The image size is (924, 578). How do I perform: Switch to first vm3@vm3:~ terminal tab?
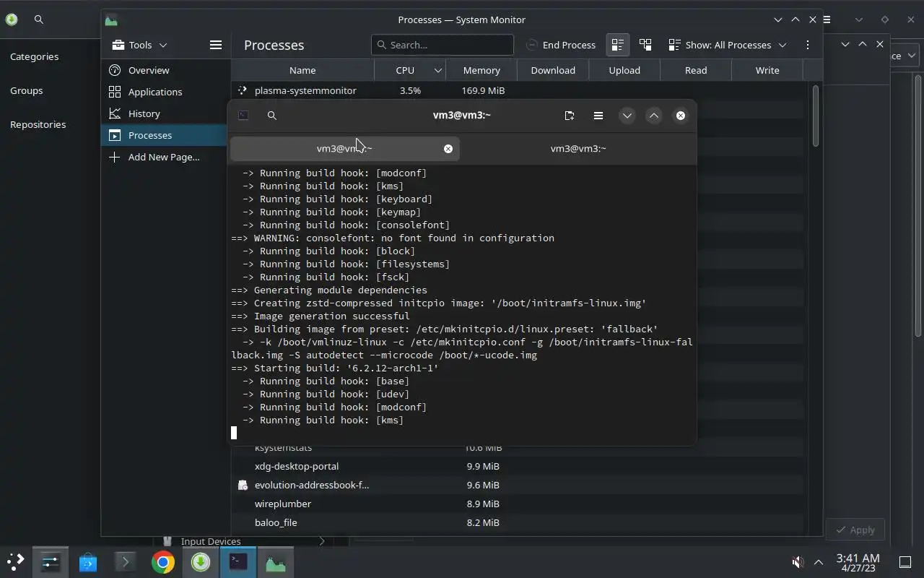pos(344,148)
